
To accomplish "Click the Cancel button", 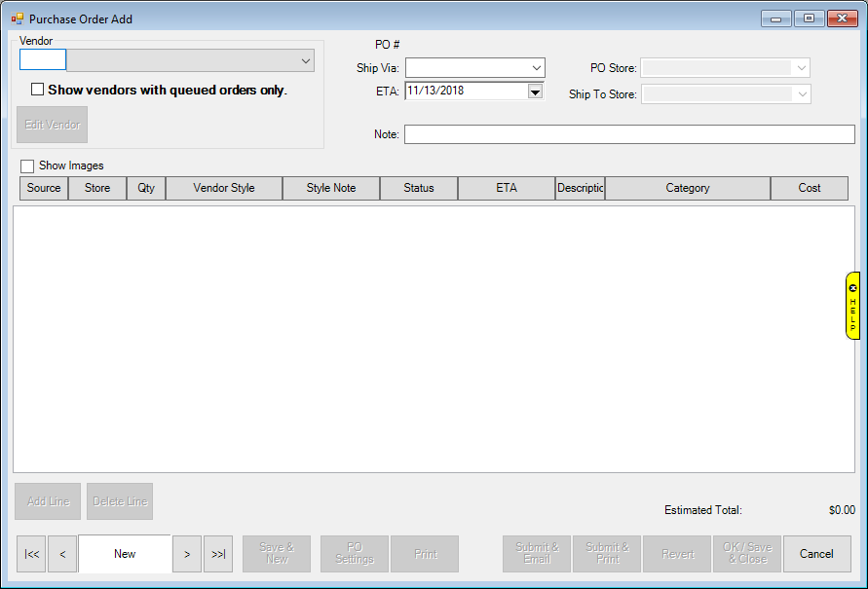I will pos(816,554).
